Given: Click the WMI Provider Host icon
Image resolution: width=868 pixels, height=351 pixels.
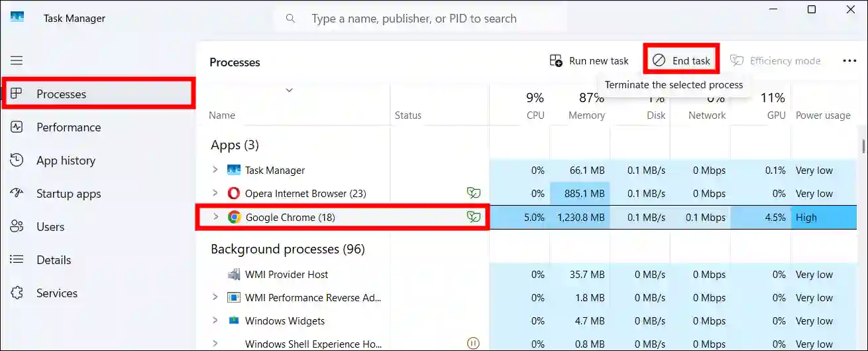Looking at the screenshot, I should coord(233,274).
